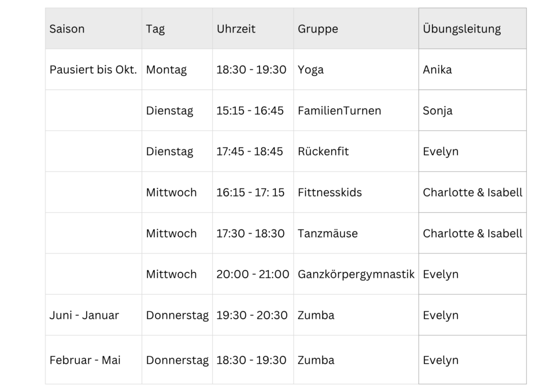Click the Tag column header
The height and width of the screenshot is (392, 555).
point(177,29)
